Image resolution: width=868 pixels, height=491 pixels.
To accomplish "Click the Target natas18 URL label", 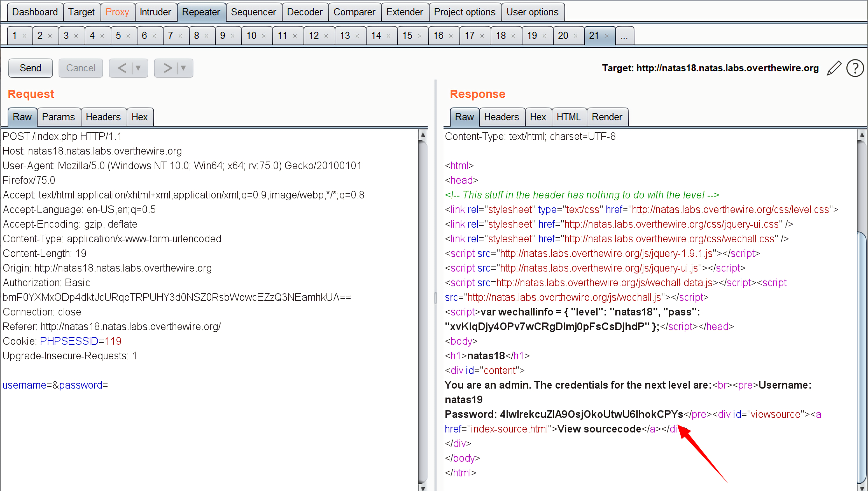I will pyautogui.click(x=710, y=68).
